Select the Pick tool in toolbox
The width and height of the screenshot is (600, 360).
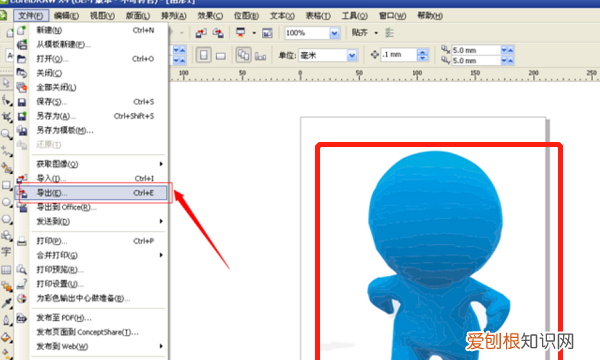(x=6, y=83)
